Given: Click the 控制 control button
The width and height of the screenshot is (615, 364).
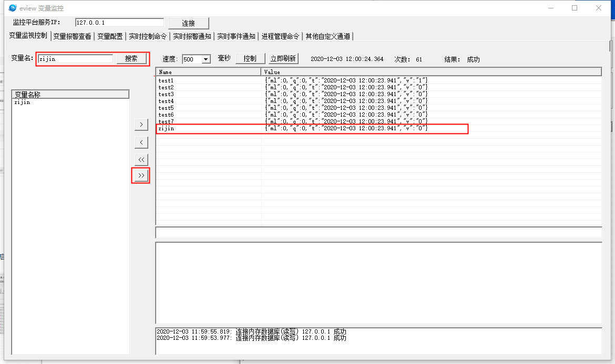Looking at the screenshot, I should 250,59.
